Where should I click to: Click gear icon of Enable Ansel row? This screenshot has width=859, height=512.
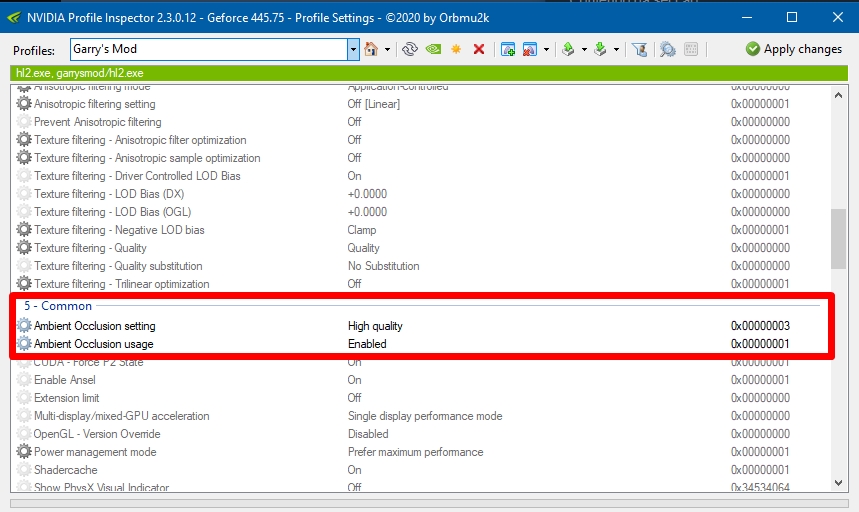24,380
